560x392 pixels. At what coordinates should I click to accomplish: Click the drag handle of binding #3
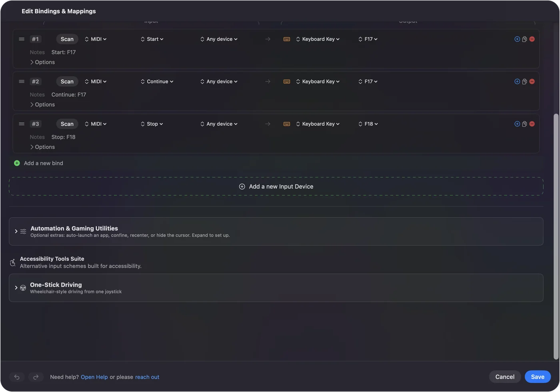(x=22, y=124)
